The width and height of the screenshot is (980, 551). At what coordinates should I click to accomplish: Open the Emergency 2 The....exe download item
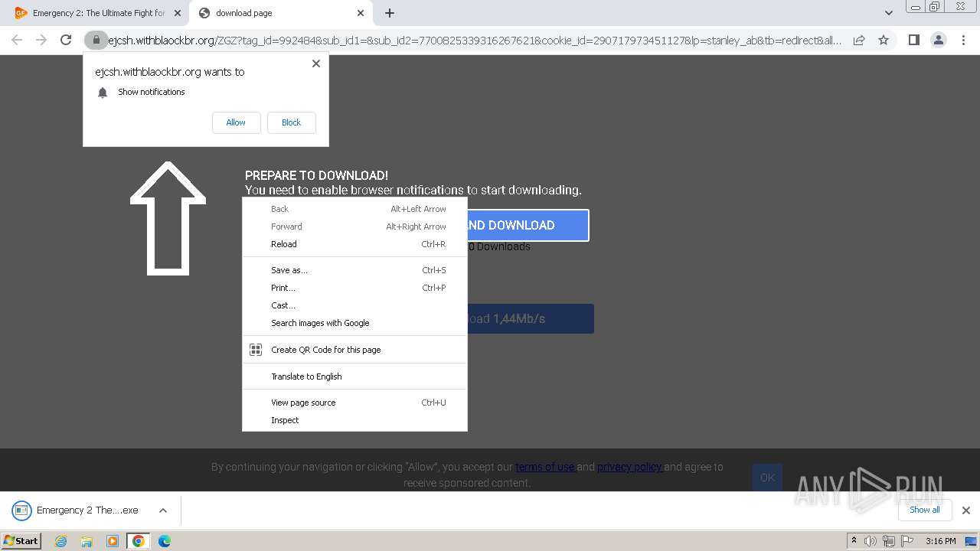click(x=87, y=510)
